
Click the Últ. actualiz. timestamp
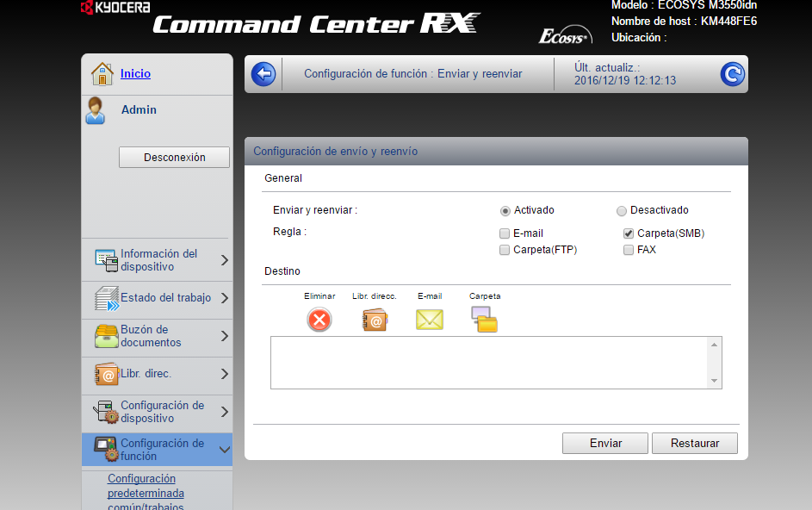625,74
